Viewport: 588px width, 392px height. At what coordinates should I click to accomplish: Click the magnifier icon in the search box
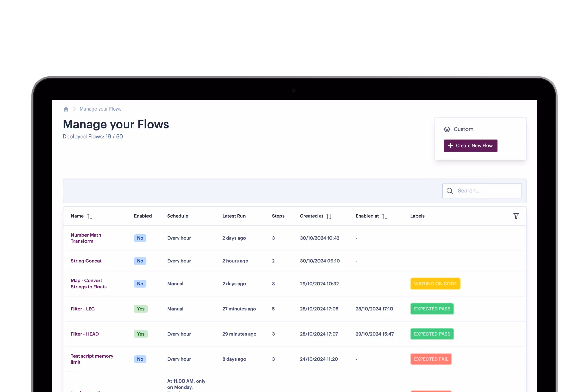[450, 191]
